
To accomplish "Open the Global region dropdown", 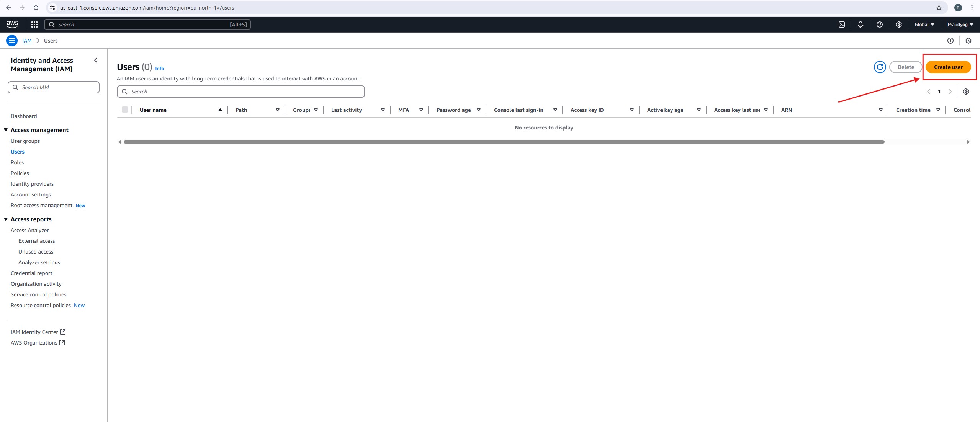I will pos(924,25).
